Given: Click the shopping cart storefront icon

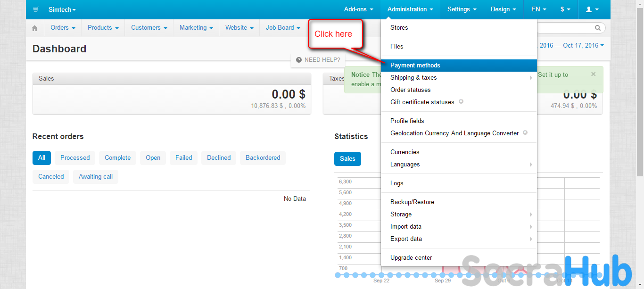Looking at the screenshot, I should click(x=36, y=9).
